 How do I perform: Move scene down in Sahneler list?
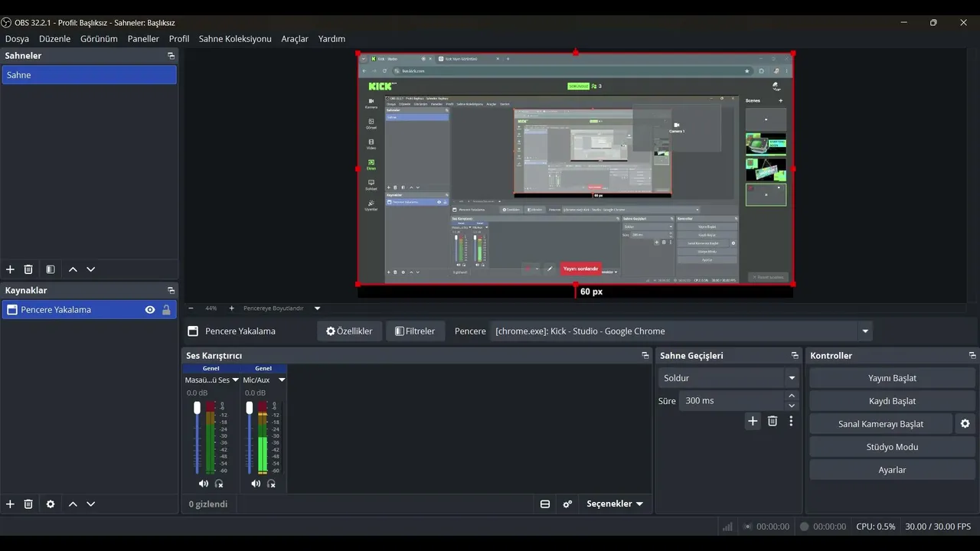[91, 269]
